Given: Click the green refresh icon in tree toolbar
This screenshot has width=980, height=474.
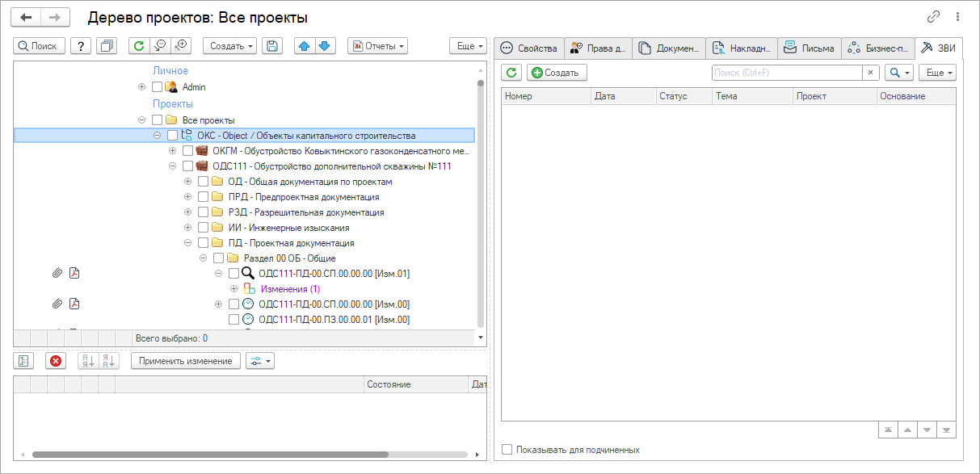Looking at the screenshot, I should 139,46.
